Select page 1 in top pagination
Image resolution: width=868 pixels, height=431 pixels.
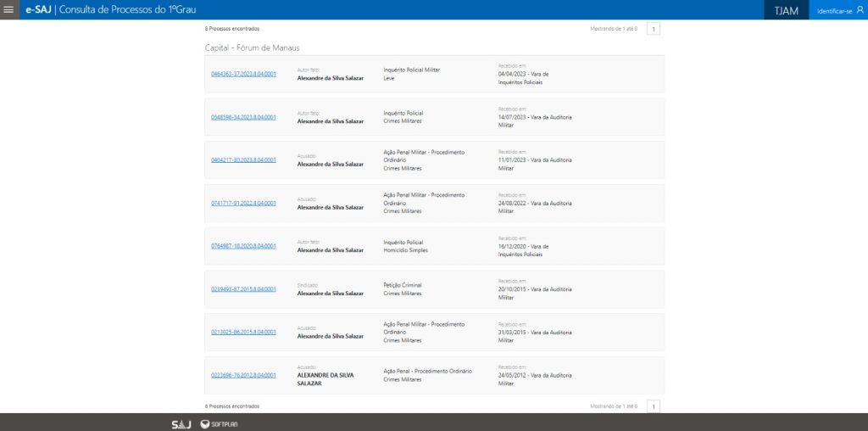[x=653, y=29]
